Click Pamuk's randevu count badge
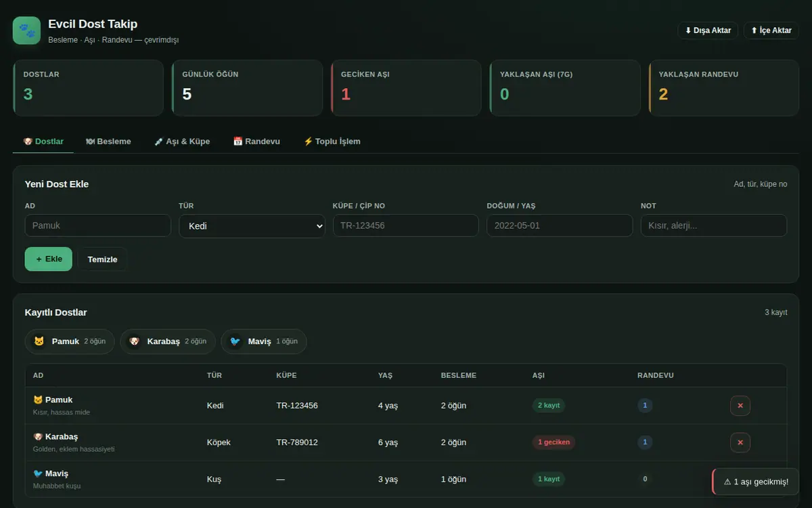The image size is (812, 508). 645,406
